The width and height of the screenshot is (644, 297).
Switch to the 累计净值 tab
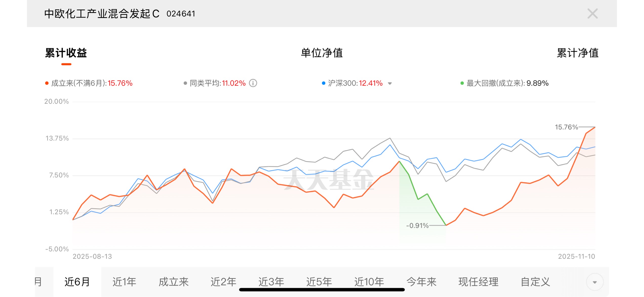(577, 53)
